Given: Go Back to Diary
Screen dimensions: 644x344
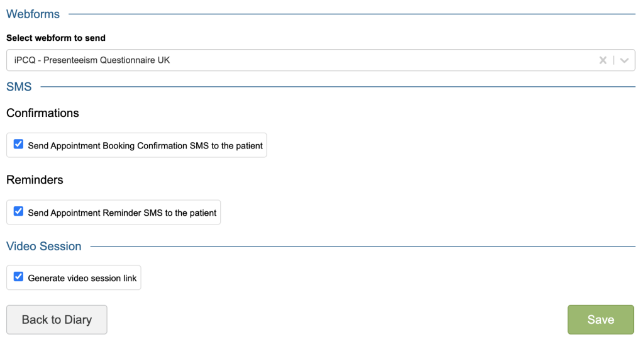Looking at the screenshot, I should (x=57, y=319).
